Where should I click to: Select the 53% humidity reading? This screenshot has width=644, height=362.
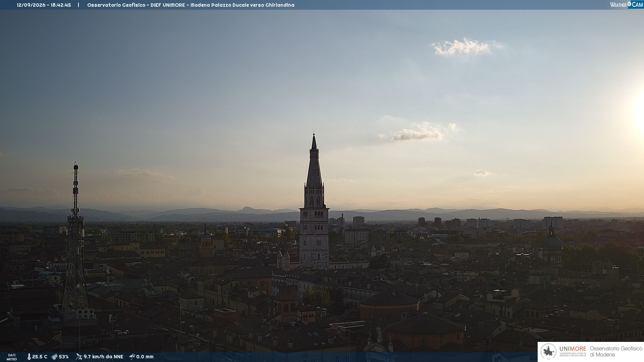click(x=64, y=357)
